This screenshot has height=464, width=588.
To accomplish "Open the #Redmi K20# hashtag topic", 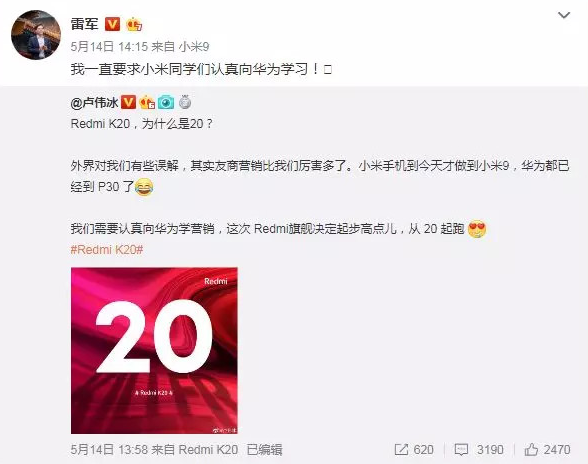I will pyautogui.click(x=107, y=250).
